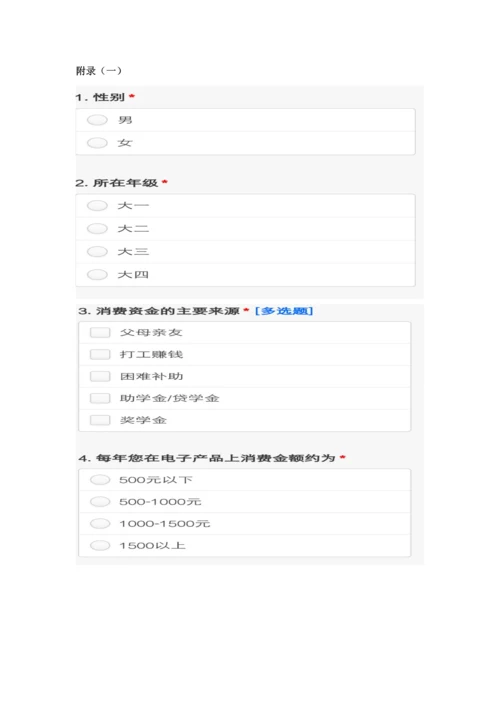The height and width of the screenshot is (707, 500).
Task: Check the 父母亲友 checkbox
Action: tap(100, 333)
